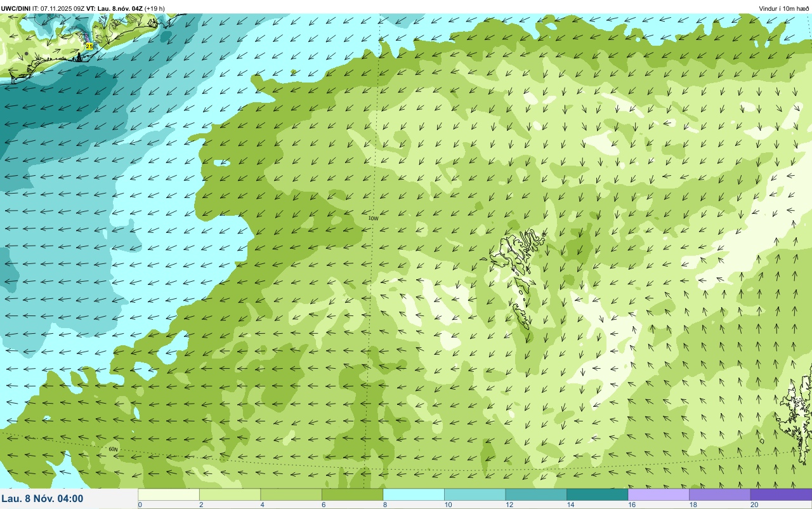
Task: Click the 0–2 m/s pale yellow legend swatch
Action: 169,494
